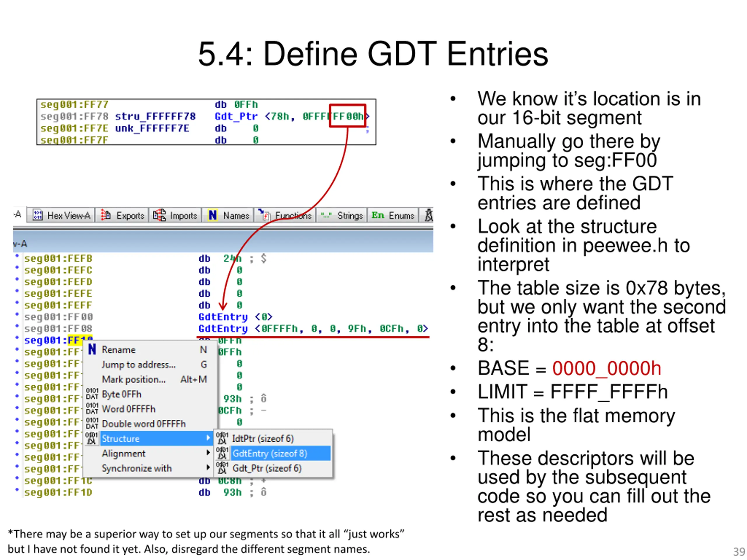This screenshot has height=560, width=747.
Task: Click seg001:FF77 address line
Action: point(74,105)
